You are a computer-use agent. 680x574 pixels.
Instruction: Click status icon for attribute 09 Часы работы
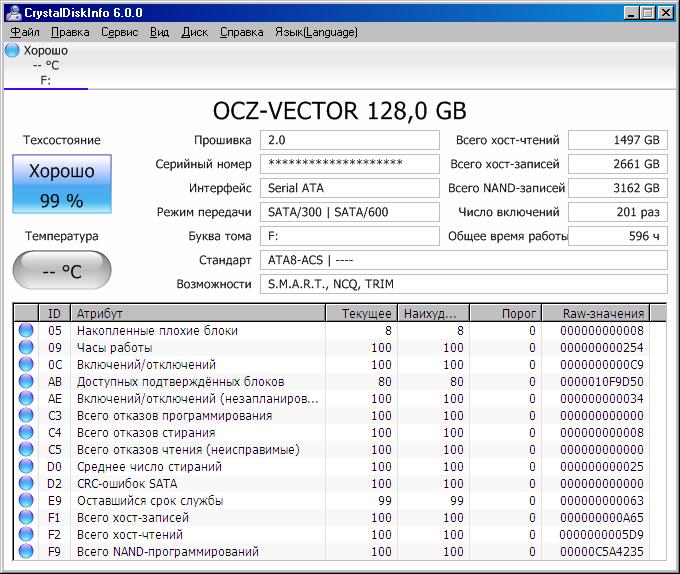(26, 347)
